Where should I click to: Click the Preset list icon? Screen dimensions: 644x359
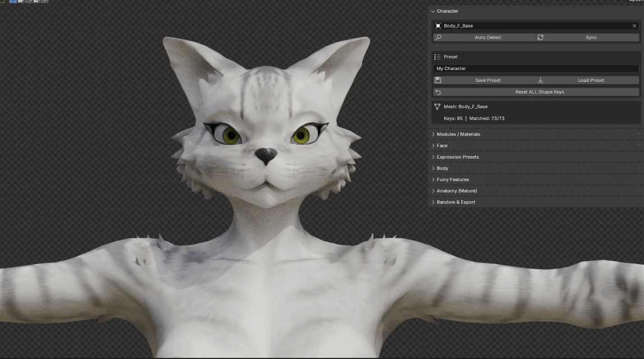(x=437, y=57)
